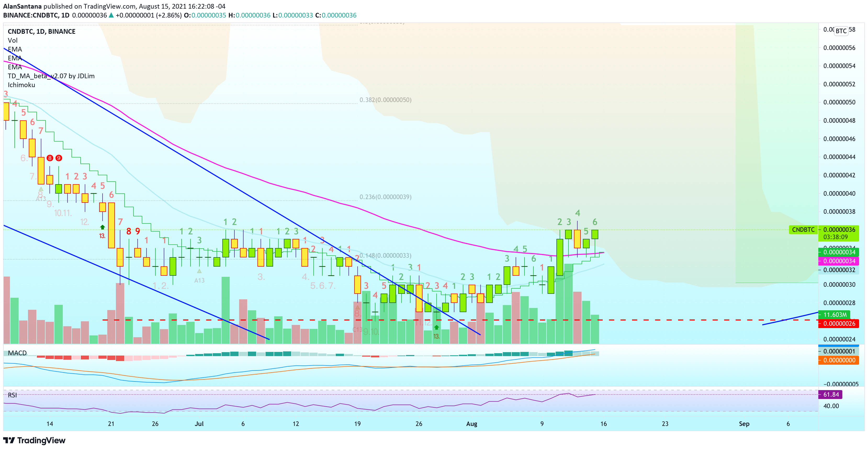
Task: Click the 0.382(0.00000050) Fibonacci level label
Action: tap(385, 100)
